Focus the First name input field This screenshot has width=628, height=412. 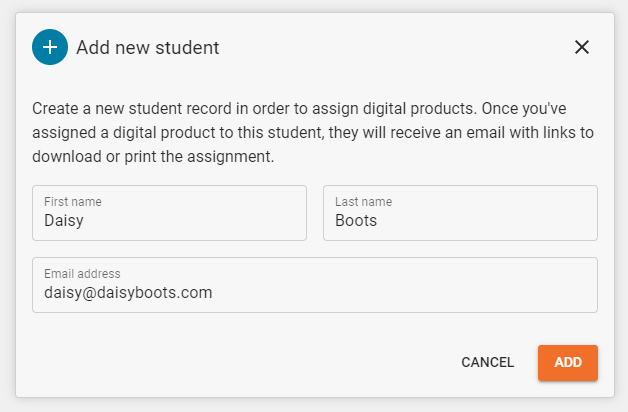pyautogui.click(x=169, y=213)
